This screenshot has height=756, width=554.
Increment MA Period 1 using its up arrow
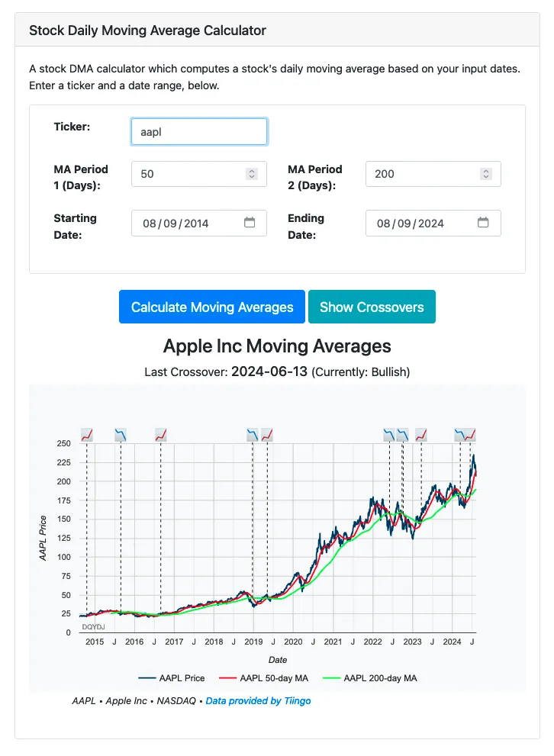click(251, 170)
